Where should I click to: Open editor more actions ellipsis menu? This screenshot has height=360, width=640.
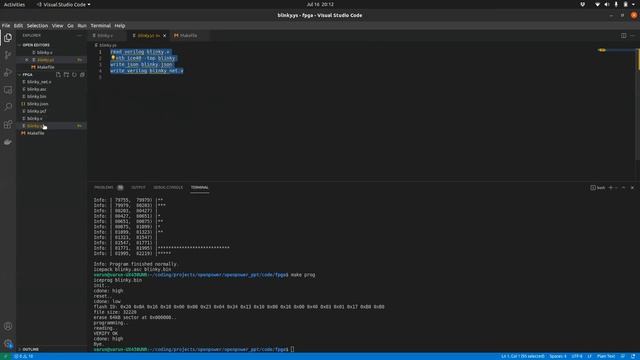point(632,36)
